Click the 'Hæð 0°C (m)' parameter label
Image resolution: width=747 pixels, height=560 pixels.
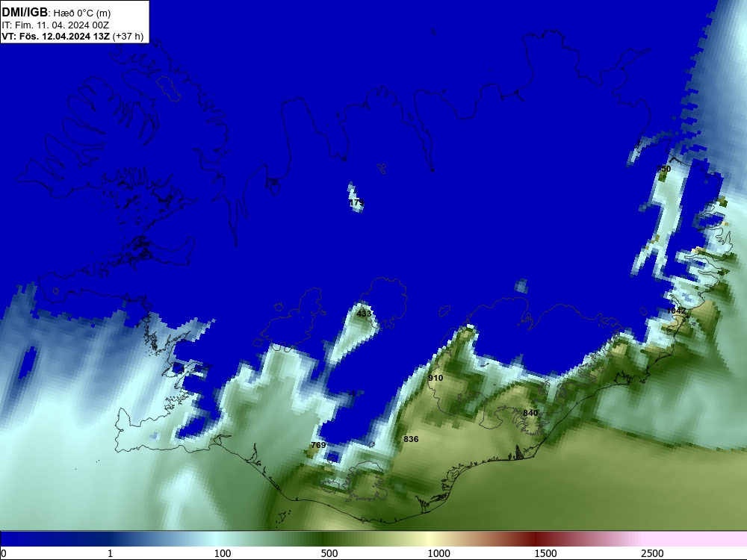[x=82, y=13]
